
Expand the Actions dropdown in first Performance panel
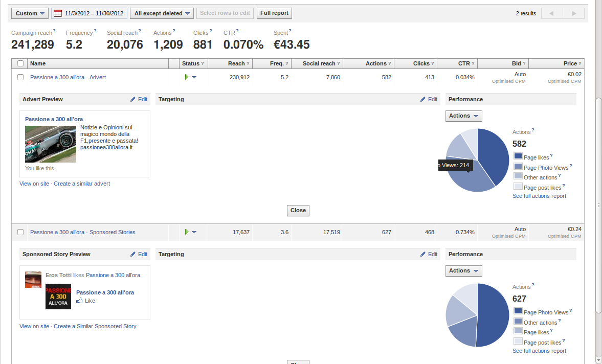coord(463,116)
